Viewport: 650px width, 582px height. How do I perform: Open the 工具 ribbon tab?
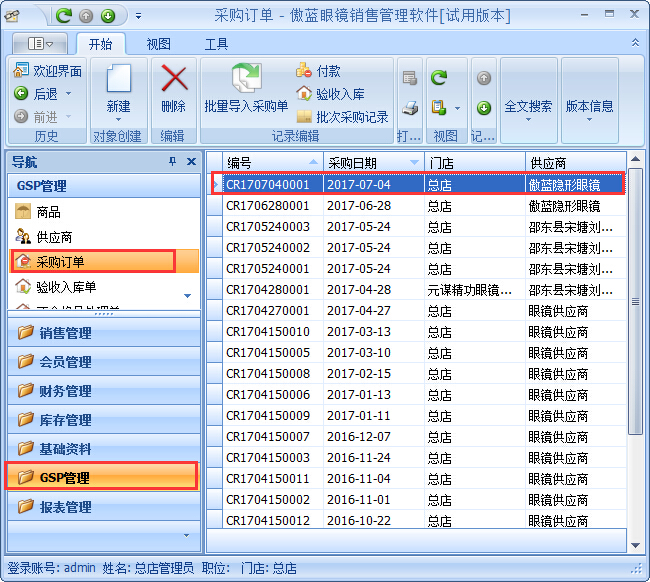(x=216, y=44)
